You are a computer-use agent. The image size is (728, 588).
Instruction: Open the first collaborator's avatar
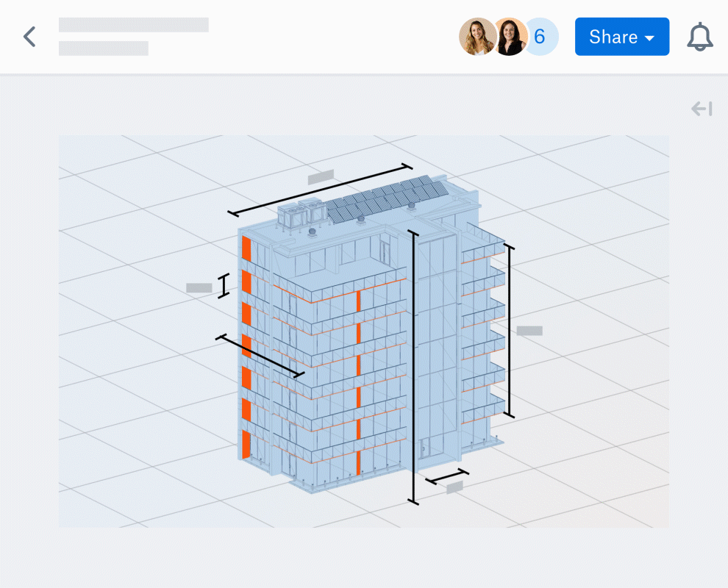477,37
